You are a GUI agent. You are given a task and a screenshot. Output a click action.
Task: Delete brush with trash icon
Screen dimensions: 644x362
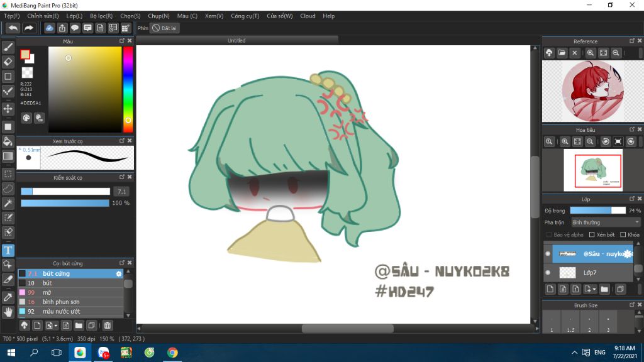coord(107,326)
